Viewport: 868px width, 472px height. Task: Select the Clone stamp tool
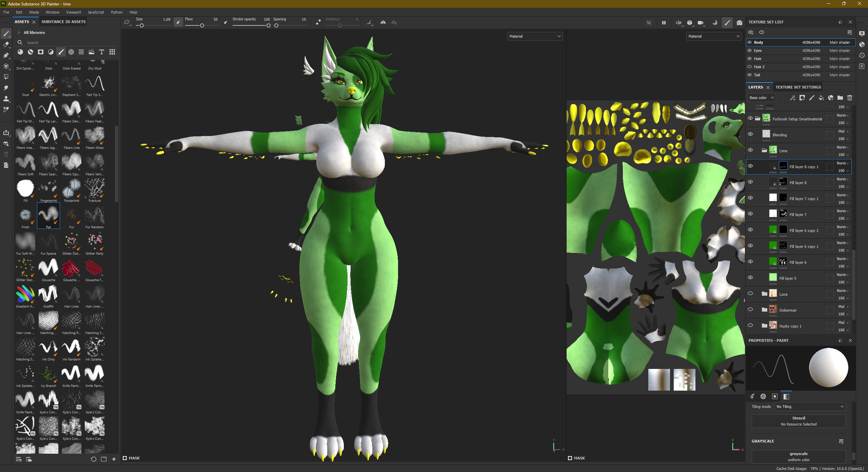(6, 99)
